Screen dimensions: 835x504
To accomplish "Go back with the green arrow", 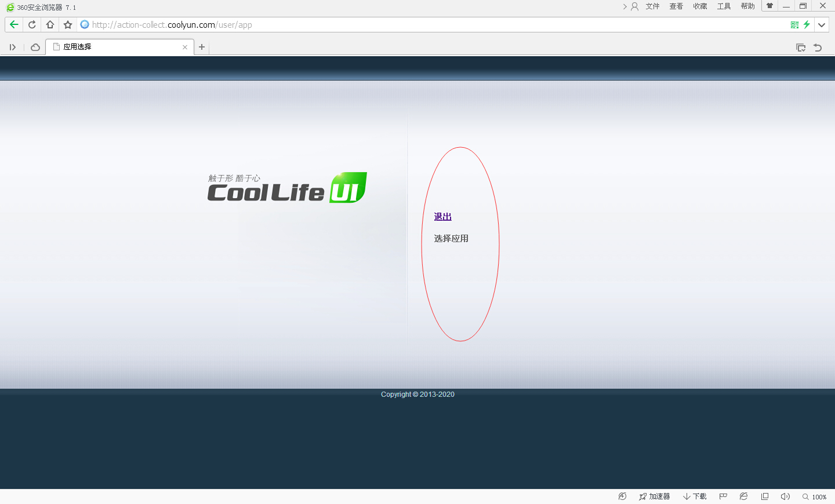I will 14,24.
